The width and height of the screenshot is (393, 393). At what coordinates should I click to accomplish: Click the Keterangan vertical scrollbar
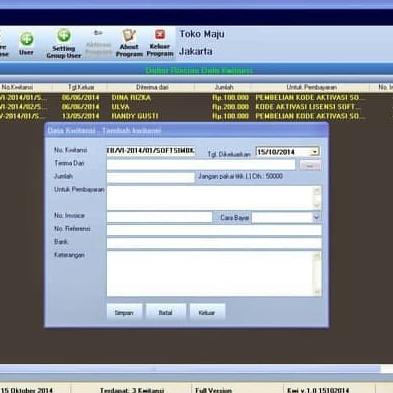[317, 274]
